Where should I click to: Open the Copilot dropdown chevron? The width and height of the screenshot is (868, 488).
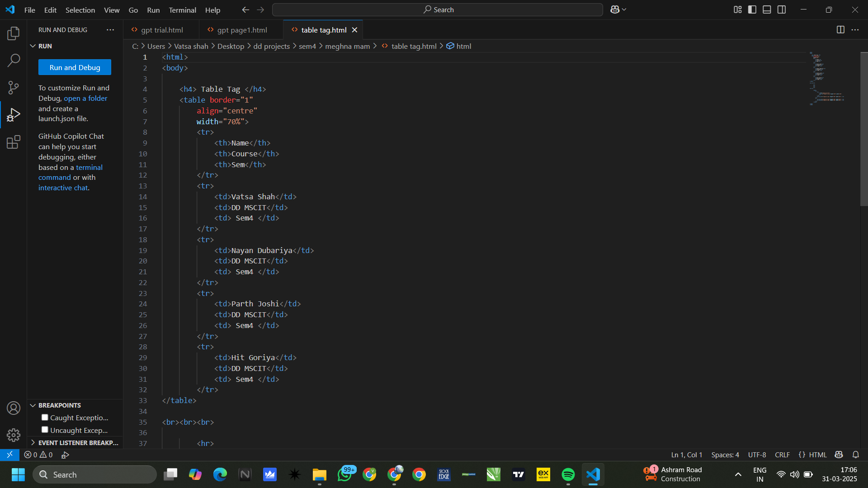624,9
